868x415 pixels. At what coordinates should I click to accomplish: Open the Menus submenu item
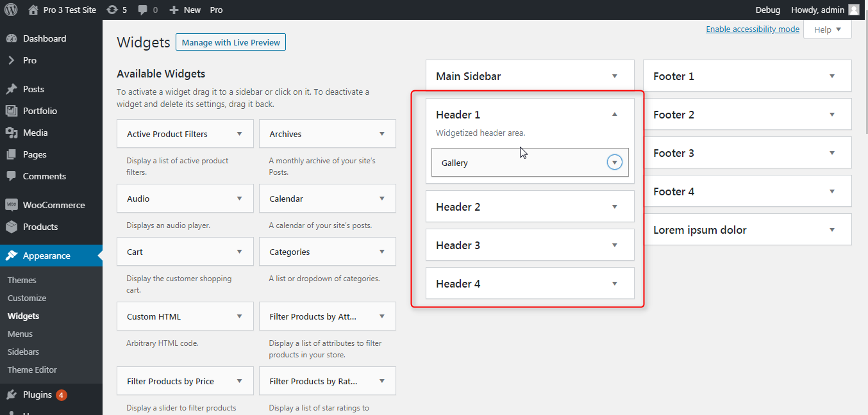pyautogui.click(x=20, y=334)
